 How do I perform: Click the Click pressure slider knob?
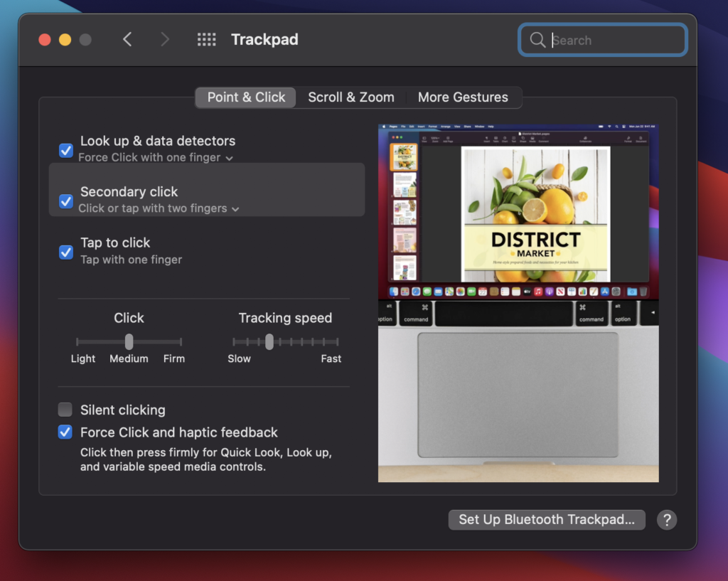(129, 342)
